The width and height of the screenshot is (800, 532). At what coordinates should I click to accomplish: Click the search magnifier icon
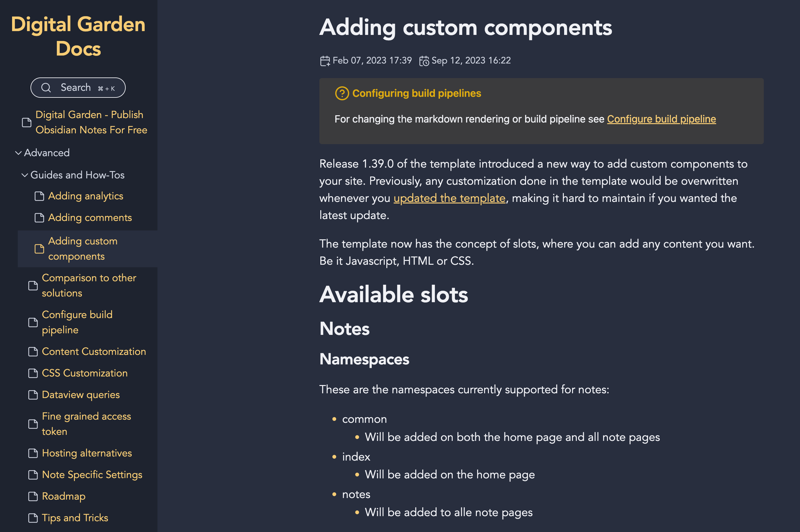coord(46,88)
